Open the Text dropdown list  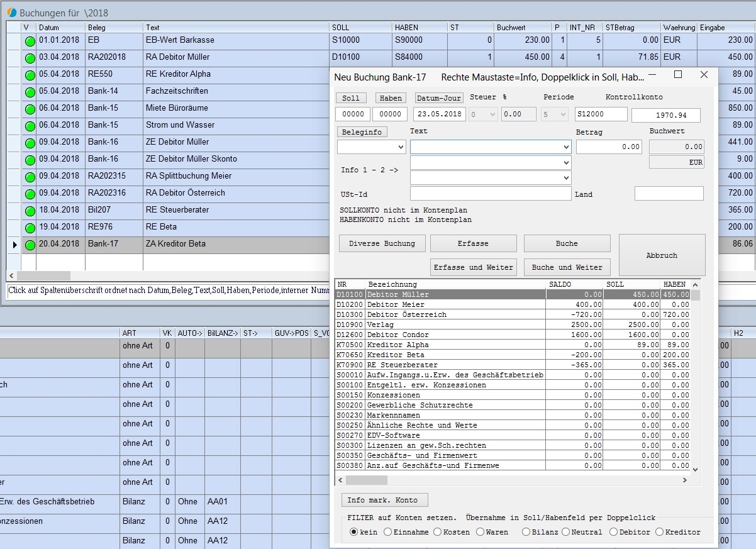click(x=567, y=147)
